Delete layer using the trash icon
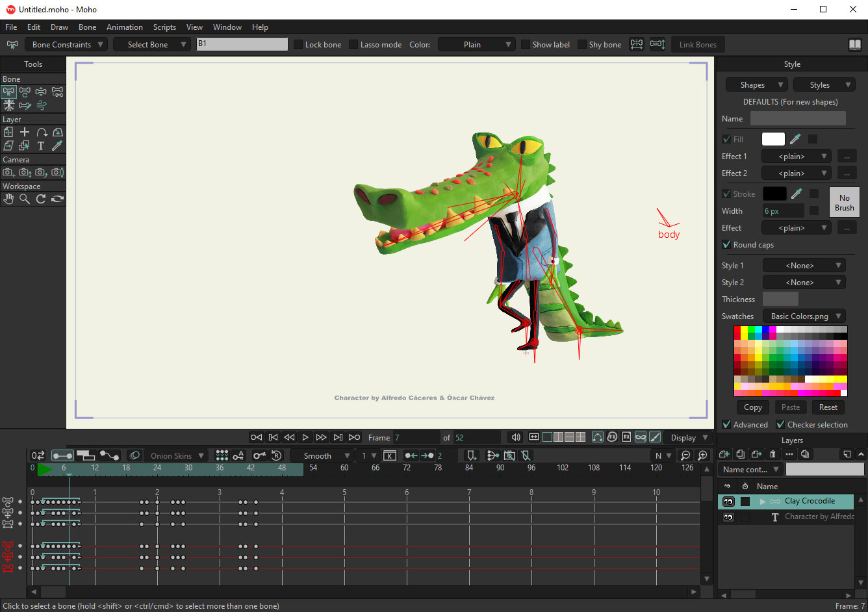This screenshot has width=868, height=612. pos(772,454)
